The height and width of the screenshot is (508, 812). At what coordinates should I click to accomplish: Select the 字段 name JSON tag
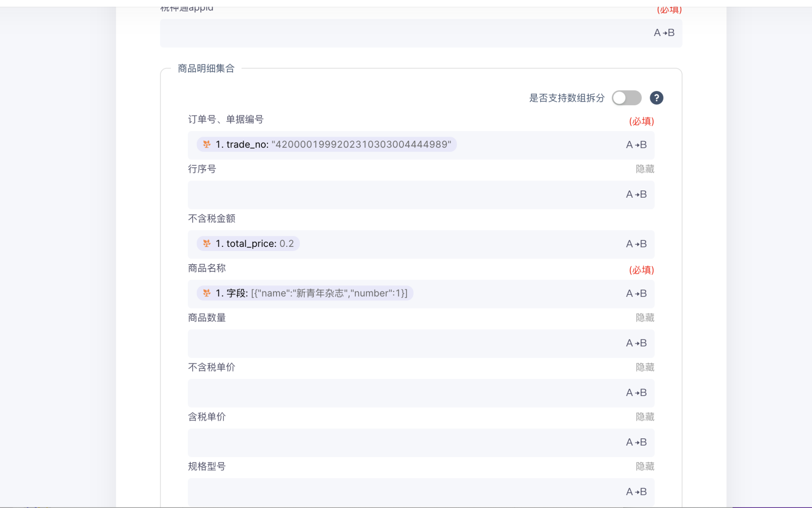click(305, 293)
